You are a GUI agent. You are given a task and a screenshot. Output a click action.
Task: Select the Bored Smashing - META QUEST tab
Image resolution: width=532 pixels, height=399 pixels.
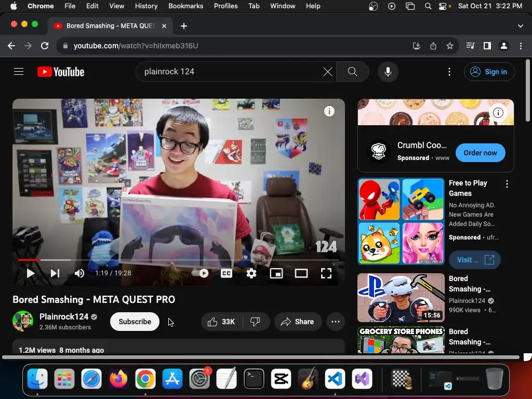pos(110,26)
